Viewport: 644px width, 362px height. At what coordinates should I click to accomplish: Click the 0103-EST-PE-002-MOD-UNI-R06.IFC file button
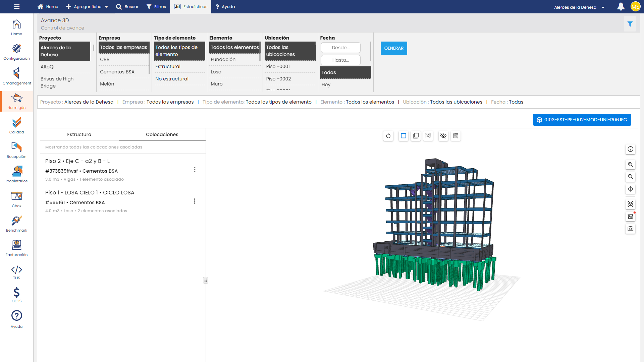(582, 120)
